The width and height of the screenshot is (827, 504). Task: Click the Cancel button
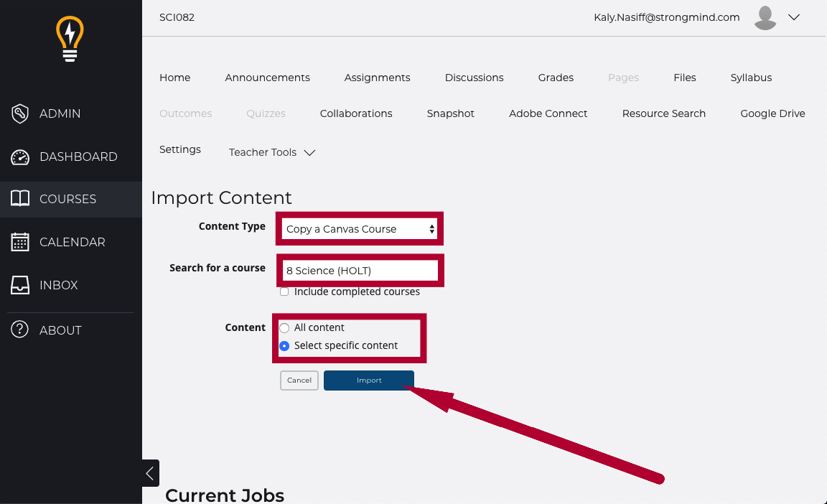coord(299,380)
